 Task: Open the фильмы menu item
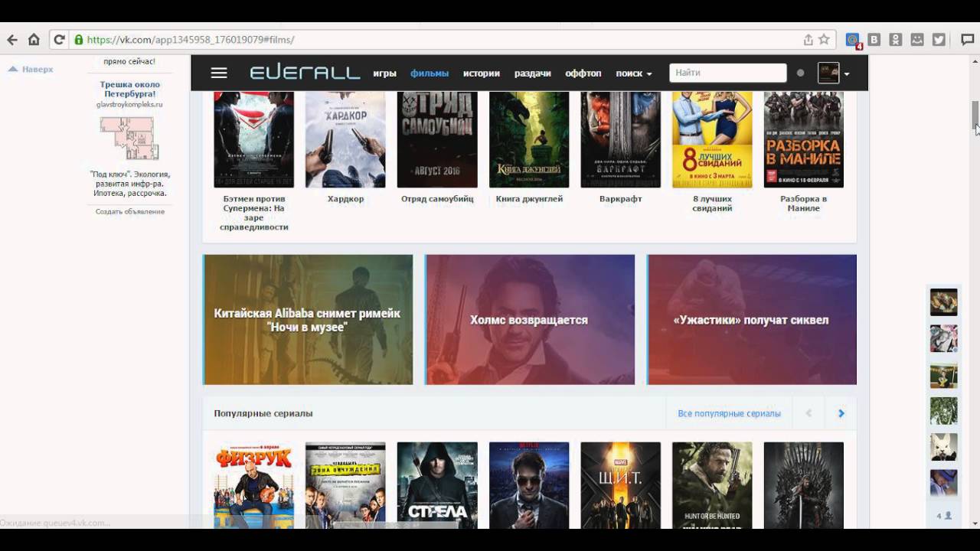point(430,73)
